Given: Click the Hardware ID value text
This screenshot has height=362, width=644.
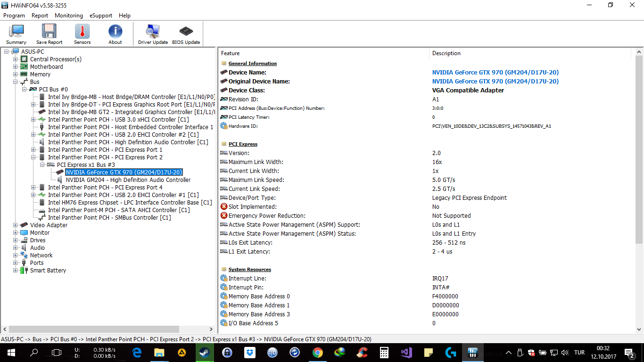Looking at the screenshot, I should [492, 126].
